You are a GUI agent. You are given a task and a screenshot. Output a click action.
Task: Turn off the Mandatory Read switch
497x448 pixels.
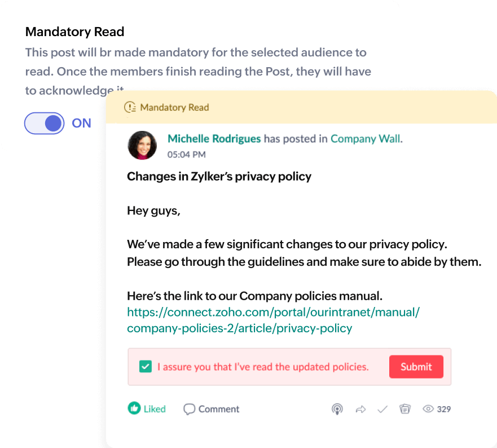(x=45, y=123)
